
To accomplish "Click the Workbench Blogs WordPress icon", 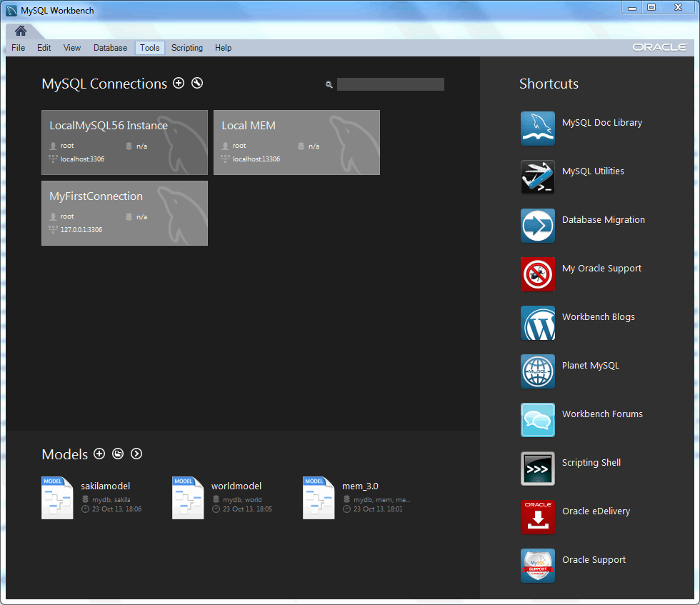I will (538, 323).
